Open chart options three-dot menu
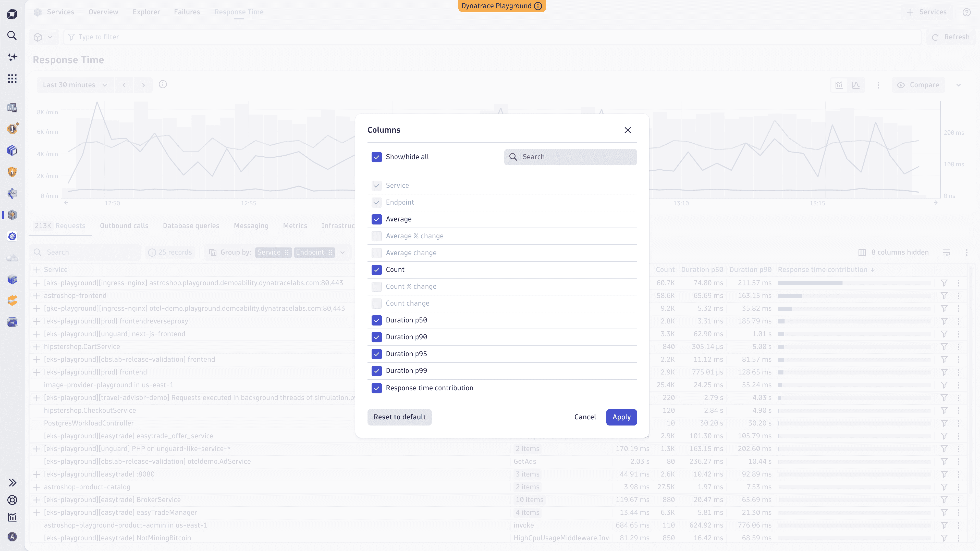Viewport: 980px width, 551px height. pos(878,85)
